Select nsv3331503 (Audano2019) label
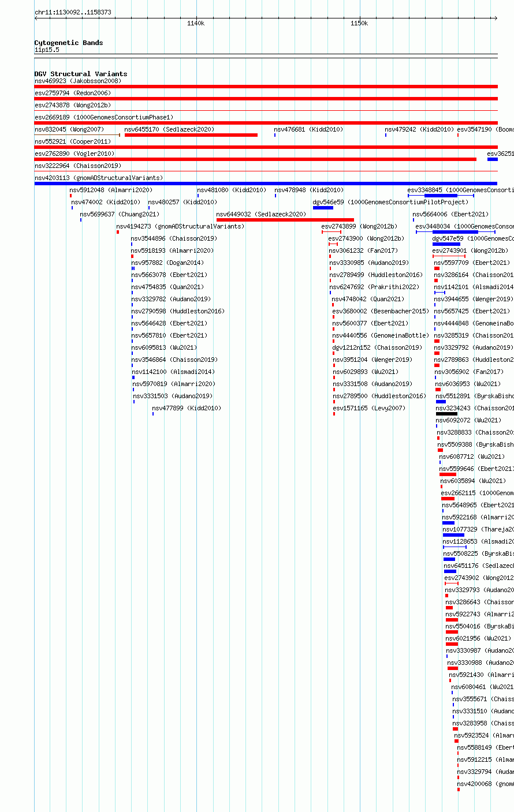 [x=173, y=396]
